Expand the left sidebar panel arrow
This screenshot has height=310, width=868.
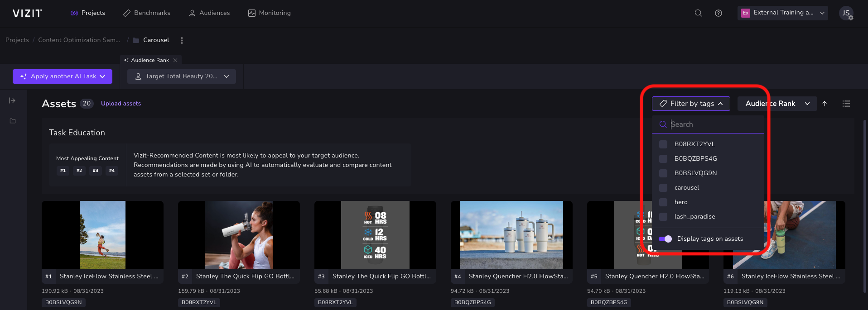(12, 100)
